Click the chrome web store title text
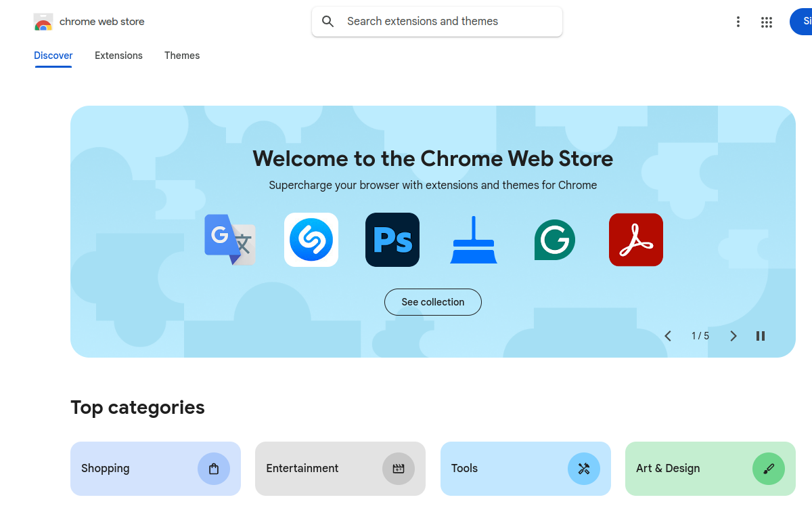This screenshot has width=812, height=508. (x=102, y=22)
